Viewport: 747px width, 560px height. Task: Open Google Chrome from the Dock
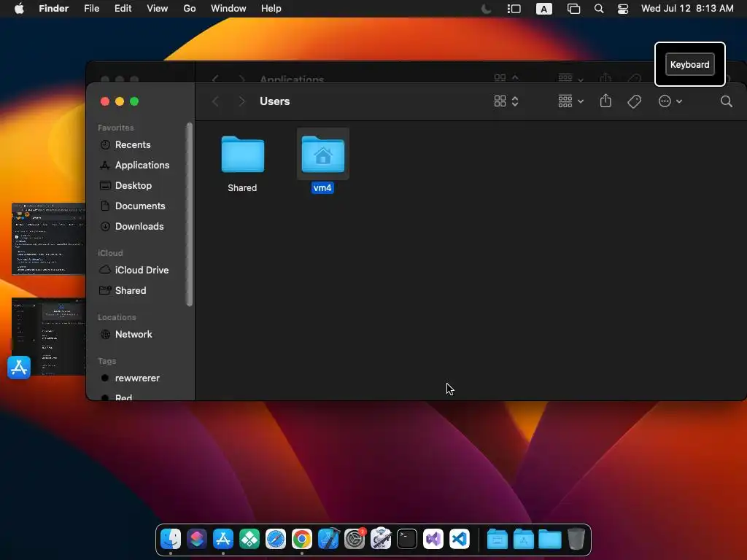[302, 539]
